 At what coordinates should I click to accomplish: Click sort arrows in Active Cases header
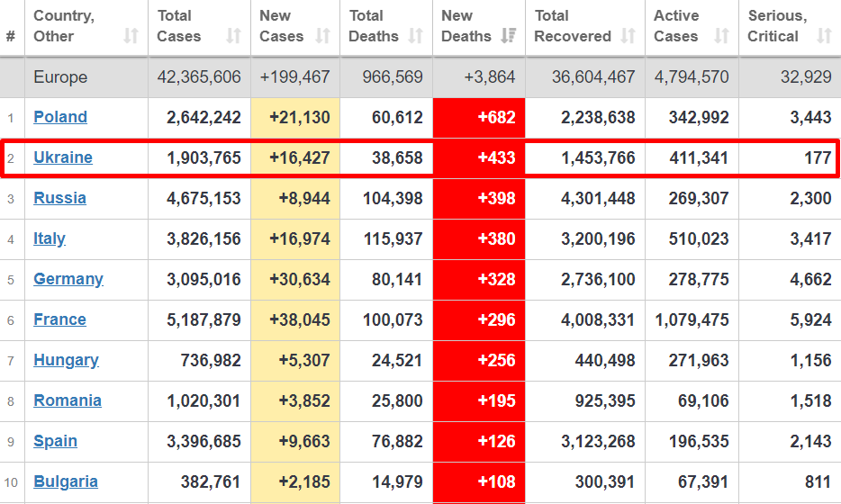721,36
